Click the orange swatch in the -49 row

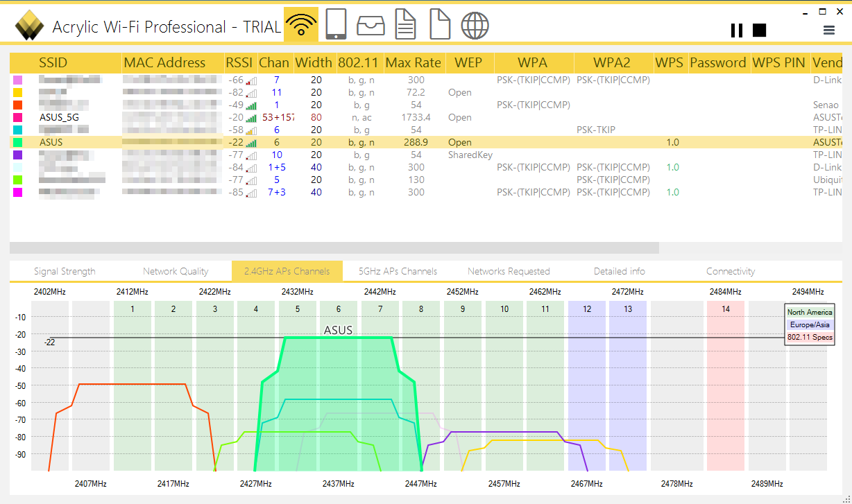(18, 105)
